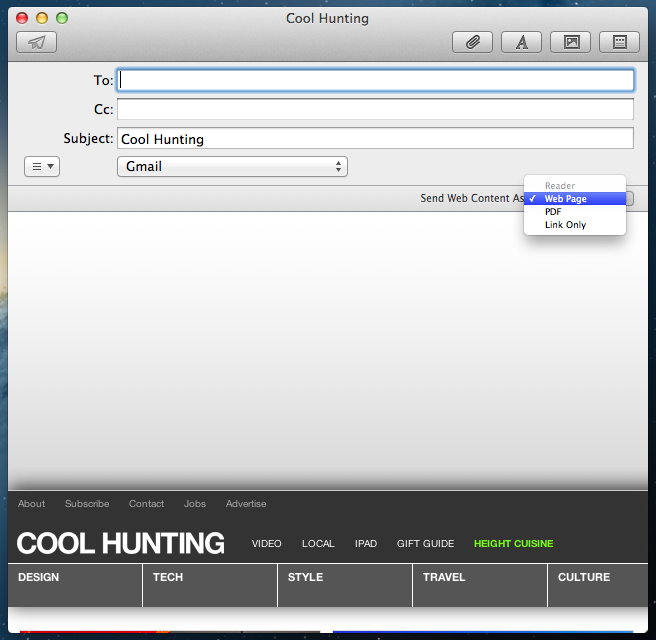Select the STYLE category tab

345,585
